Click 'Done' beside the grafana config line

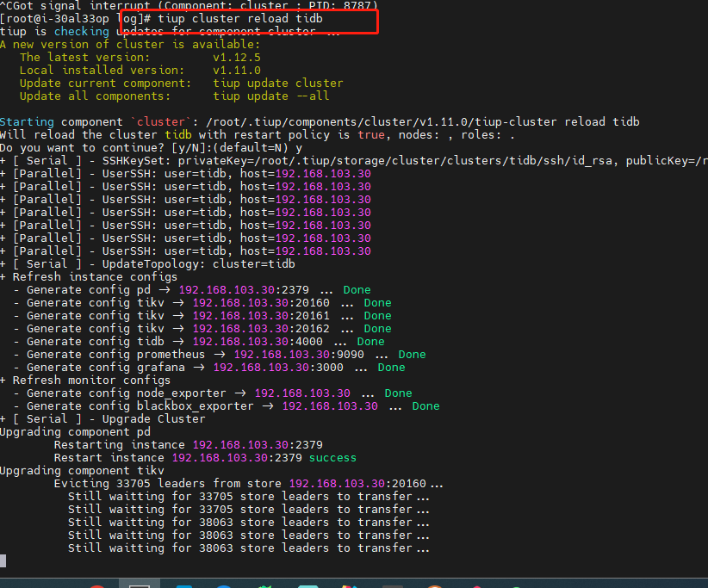392,368
